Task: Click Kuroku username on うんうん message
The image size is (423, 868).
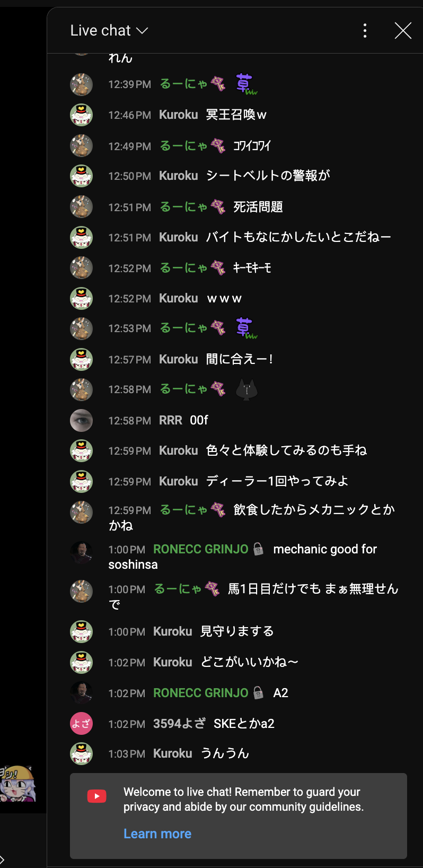Action: (x=172, y=753)
